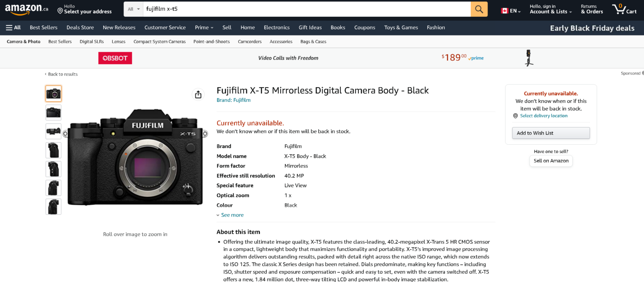
Task: Open the shopping Cart
Action: (624, 9)
